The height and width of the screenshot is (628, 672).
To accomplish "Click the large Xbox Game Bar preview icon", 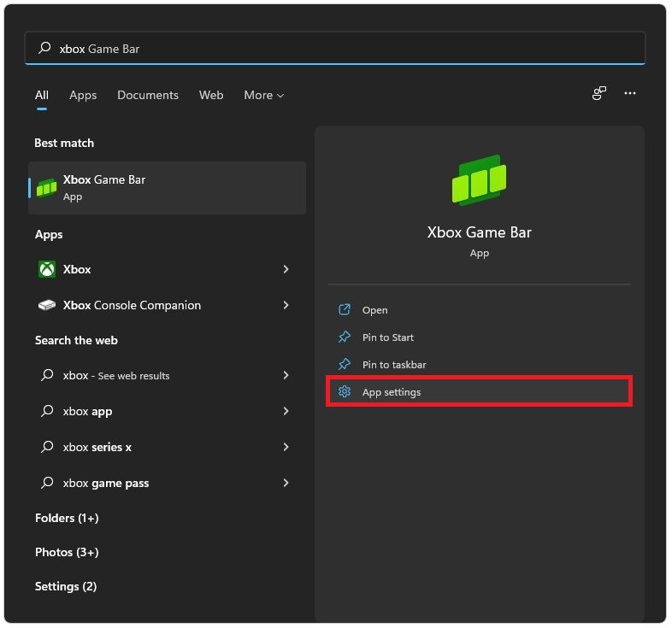I will tap(479, 180).
